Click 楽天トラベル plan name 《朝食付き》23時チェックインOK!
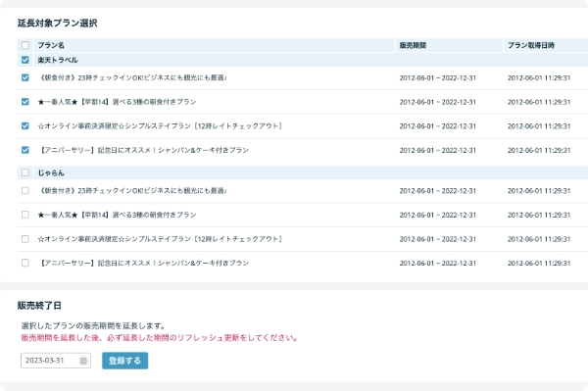This screenshot has width=588, height=391. coord(132,77)
